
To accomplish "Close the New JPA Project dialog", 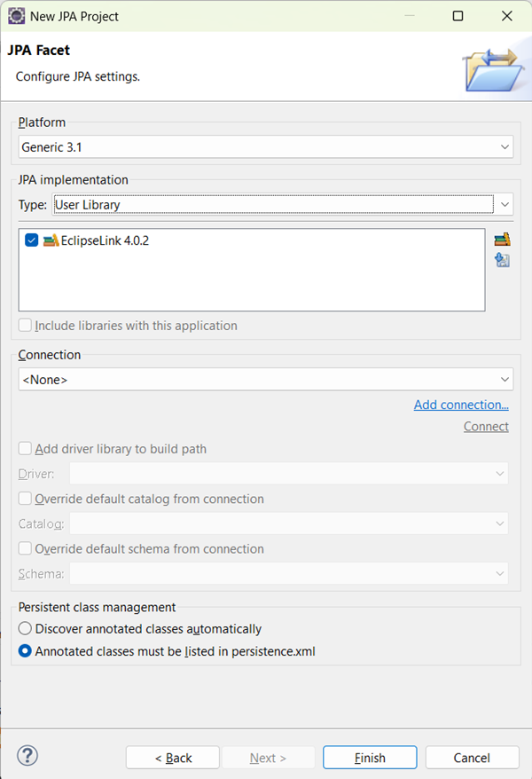I will (x=506, y=16).
